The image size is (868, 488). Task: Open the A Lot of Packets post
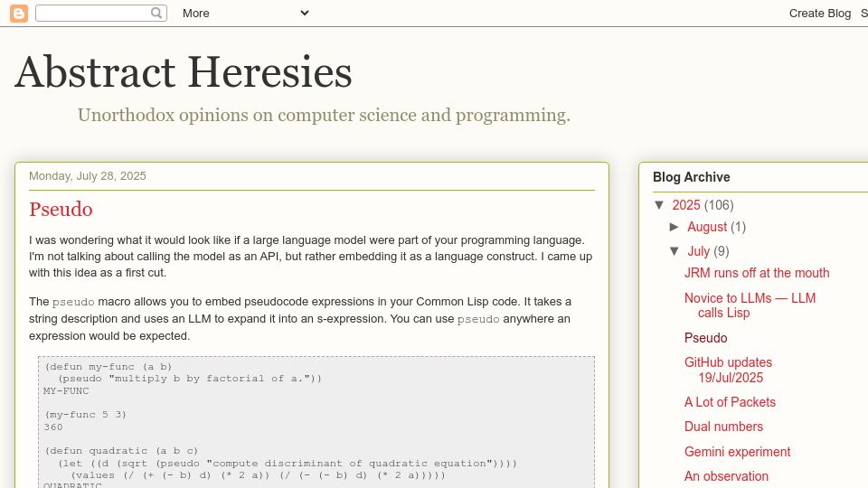tap(730, 402)
